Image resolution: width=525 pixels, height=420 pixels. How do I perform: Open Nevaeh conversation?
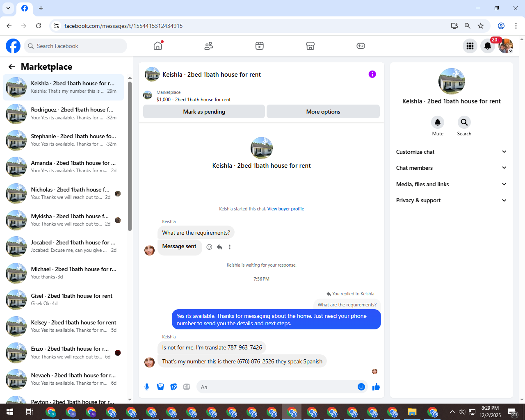[x=63, y=379]
